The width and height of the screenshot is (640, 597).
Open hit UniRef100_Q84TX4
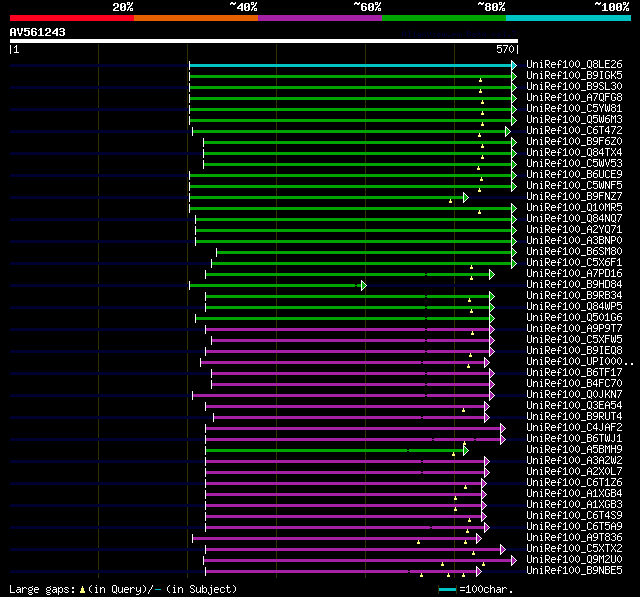(x=574, y=153)
